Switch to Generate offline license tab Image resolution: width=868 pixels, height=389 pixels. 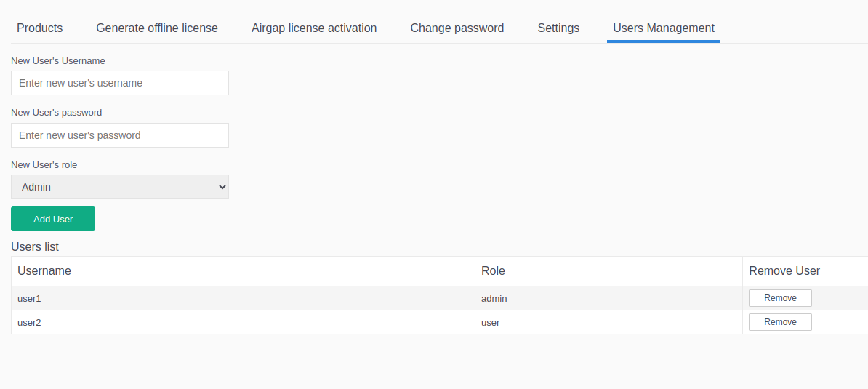(x=157, y=28)
